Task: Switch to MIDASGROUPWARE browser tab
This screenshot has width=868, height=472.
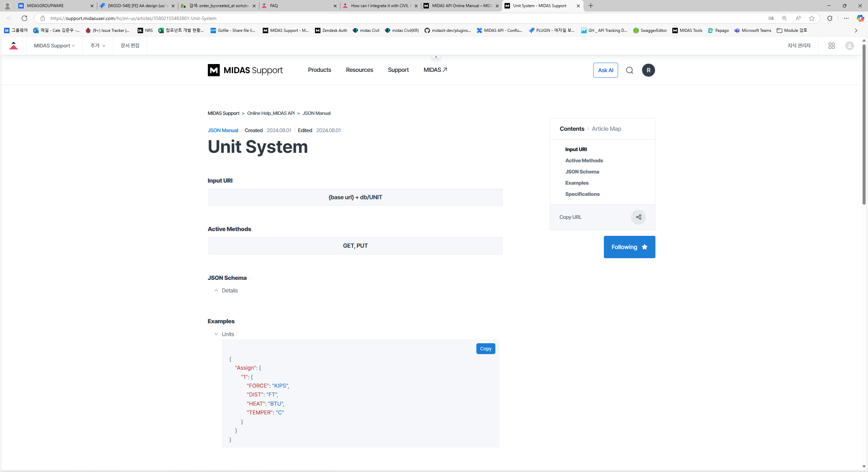Action: (56, 6)
